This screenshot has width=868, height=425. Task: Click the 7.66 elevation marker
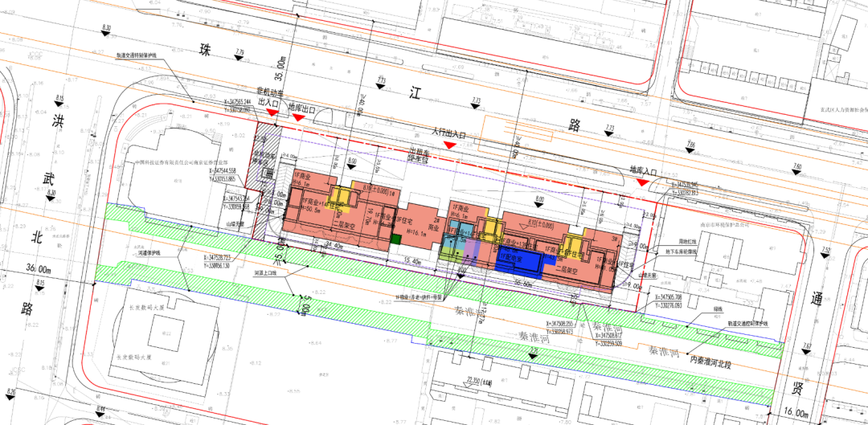690,145
